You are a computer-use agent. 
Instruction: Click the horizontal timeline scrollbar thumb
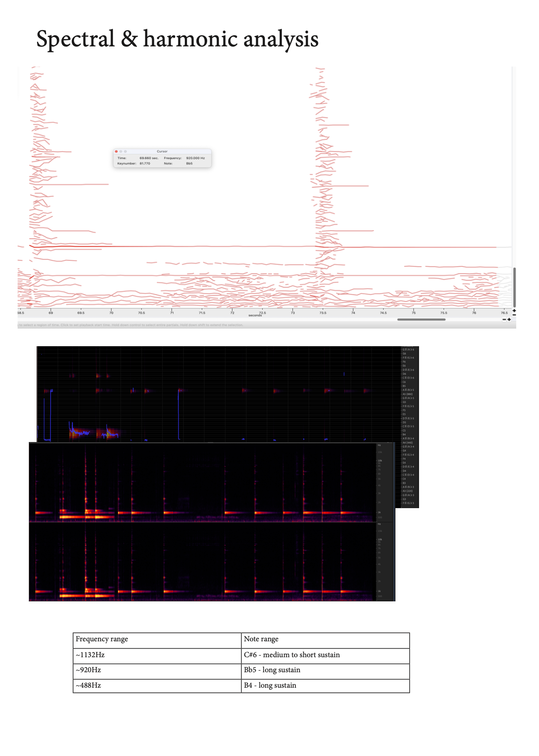(x=421, y=319)
